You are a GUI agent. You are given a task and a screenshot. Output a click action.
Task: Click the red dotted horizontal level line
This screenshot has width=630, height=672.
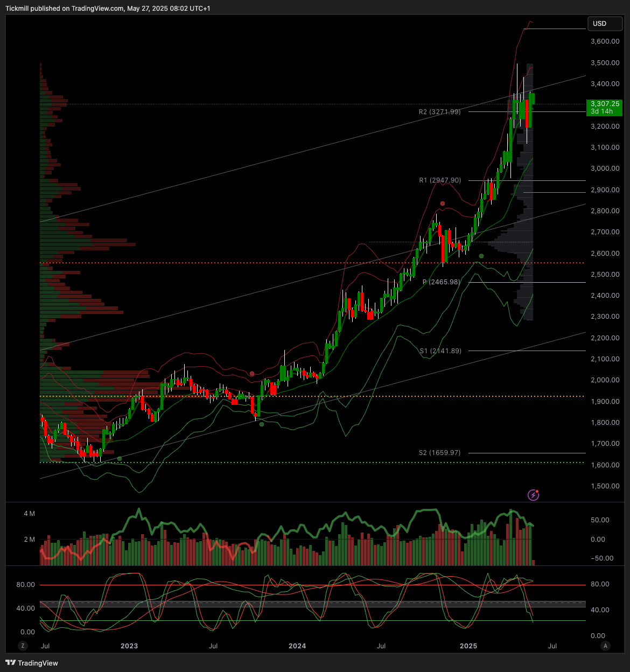(312, 263)
